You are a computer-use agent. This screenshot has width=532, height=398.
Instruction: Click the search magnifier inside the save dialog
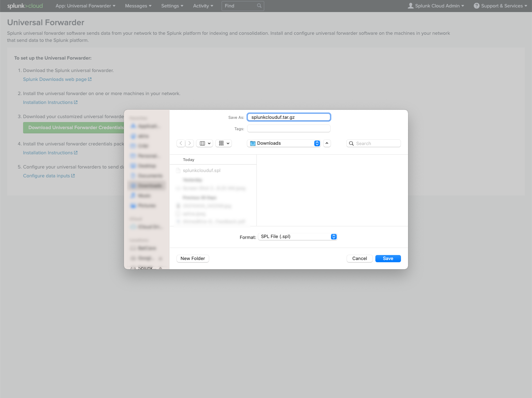click(x=351, y=143)
